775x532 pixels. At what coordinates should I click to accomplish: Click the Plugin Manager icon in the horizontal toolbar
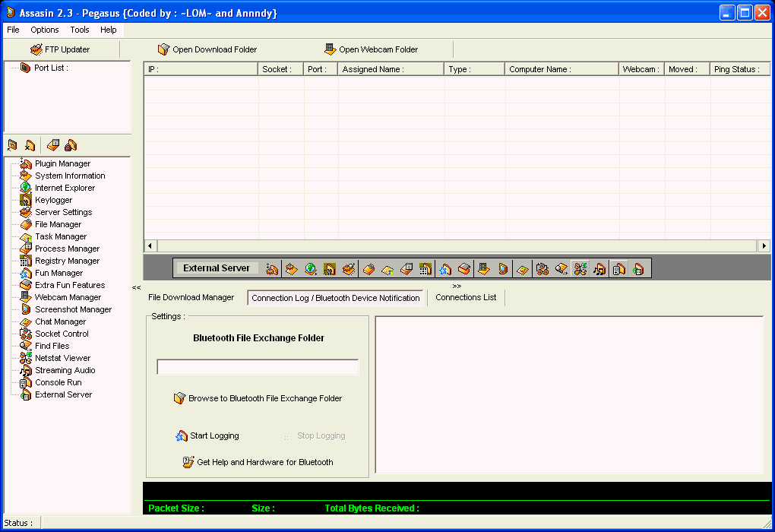click(x=272, y=268)
